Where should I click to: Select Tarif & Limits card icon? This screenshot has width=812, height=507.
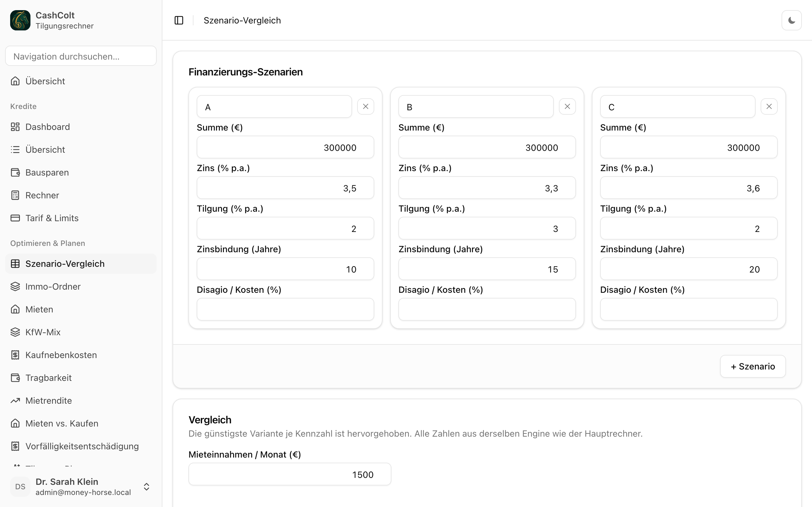pyautogui.click(x=15, y=218)
